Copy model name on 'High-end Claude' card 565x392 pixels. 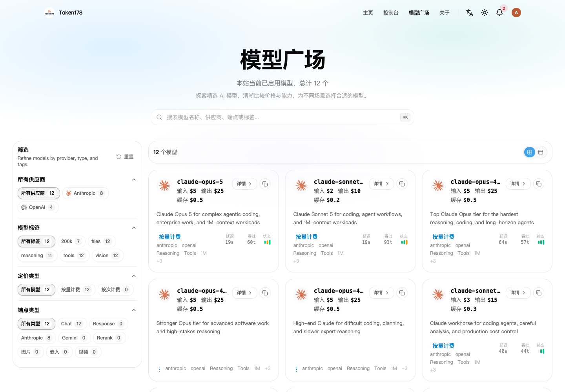click(x=402, y=293)
